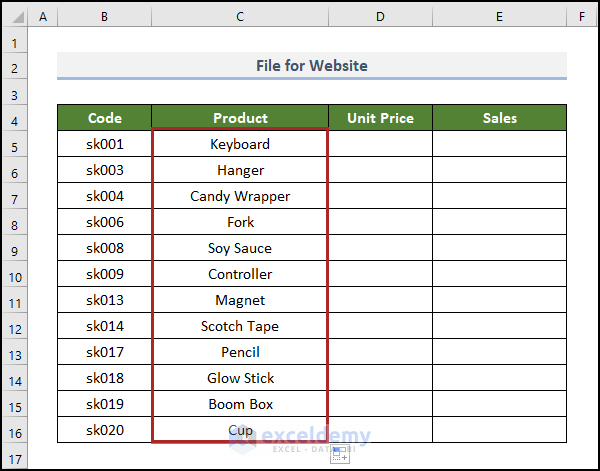Select the Boom Box cell
The width and height of the screenshot is (600, 471).
pos(240,404)
